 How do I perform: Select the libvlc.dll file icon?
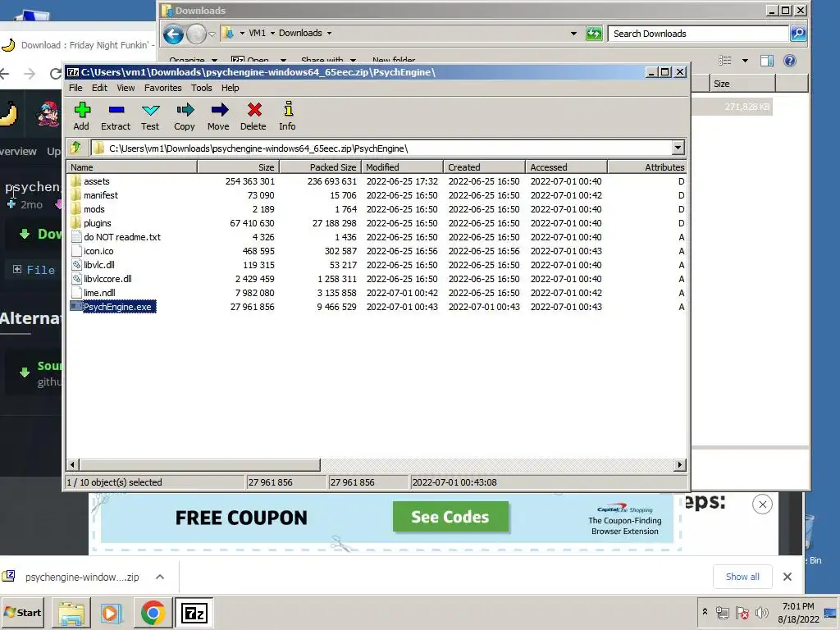click(76, 265)
